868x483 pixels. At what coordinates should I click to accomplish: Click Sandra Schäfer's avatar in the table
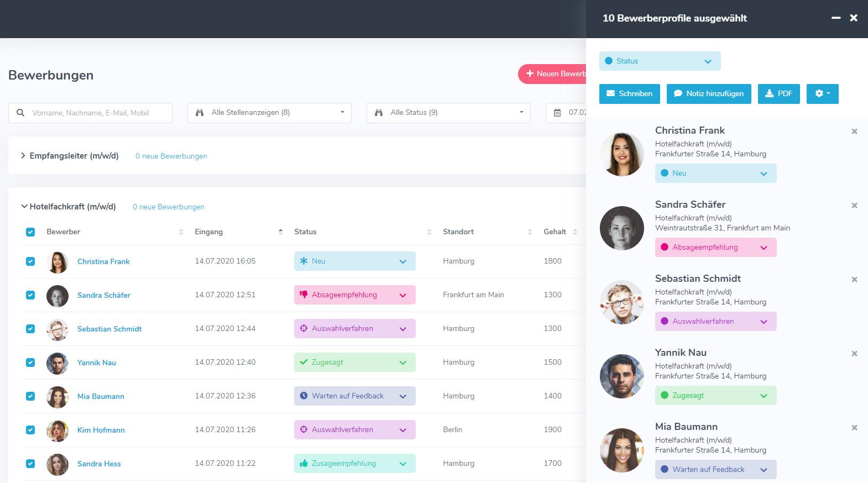coord(57,296)
